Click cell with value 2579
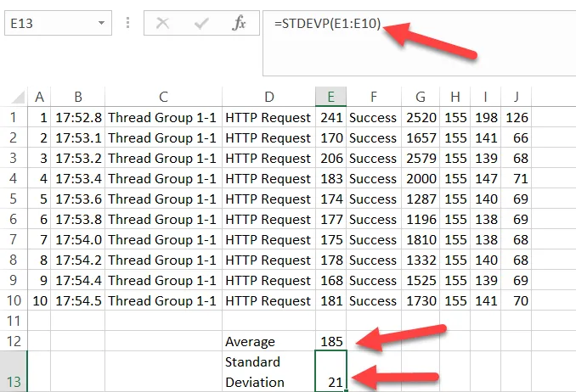The width and height of the screenshot is (576, 392). click(x=421, y=158)
